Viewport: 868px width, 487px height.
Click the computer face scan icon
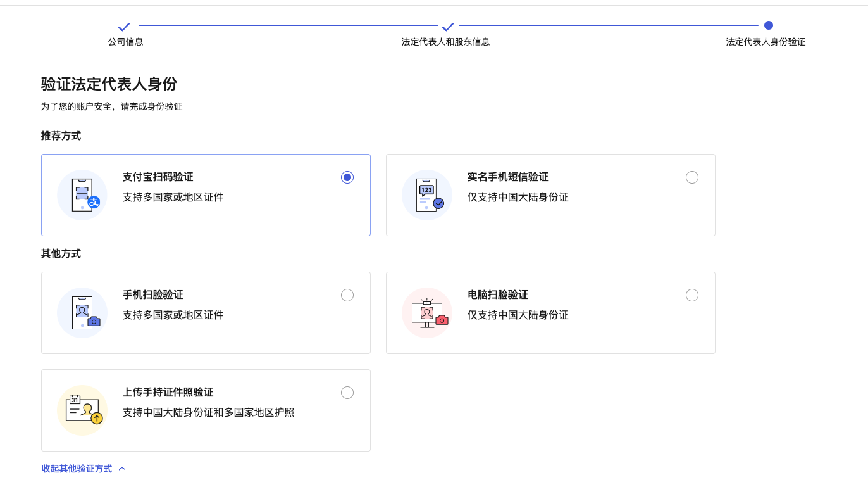427,313
